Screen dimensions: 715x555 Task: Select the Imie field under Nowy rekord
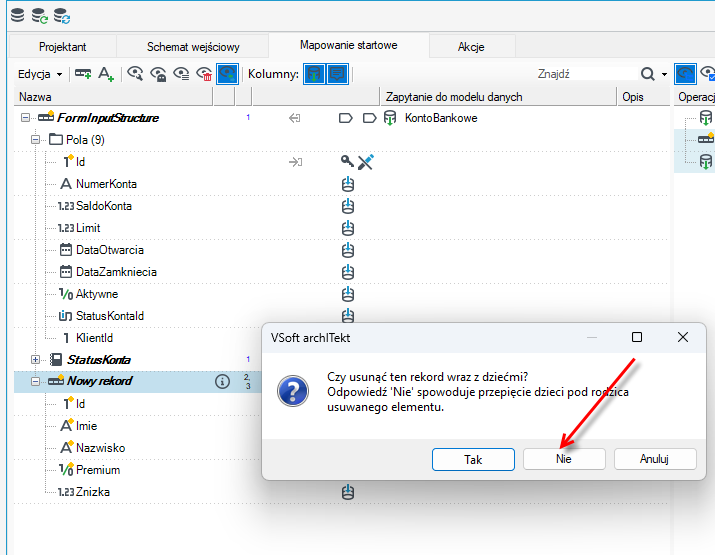click(87, 425)
